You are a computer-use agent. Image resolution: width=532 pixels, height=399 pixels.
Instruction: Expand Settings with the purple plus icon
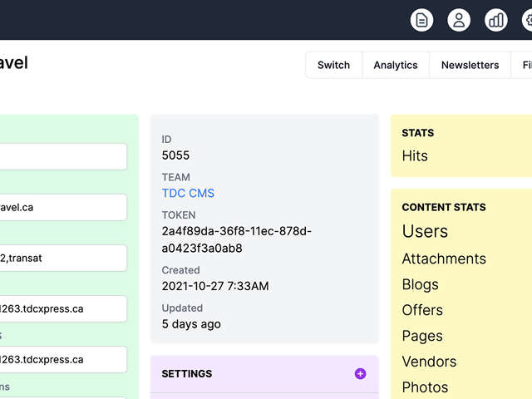coord(360,374)
